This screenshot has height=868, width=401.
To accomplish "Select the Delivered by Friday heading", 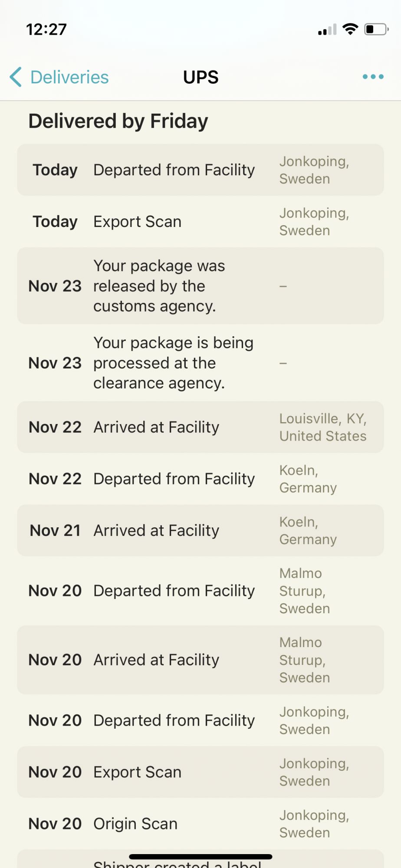I will [x=118, y=121].
